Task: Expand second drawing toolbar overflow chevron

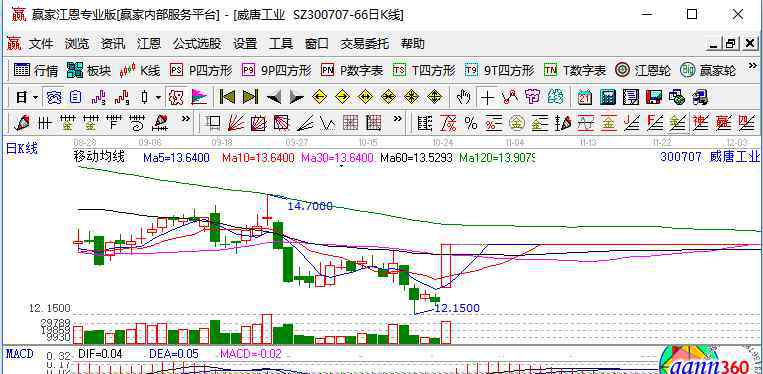Action: [398, 118]
